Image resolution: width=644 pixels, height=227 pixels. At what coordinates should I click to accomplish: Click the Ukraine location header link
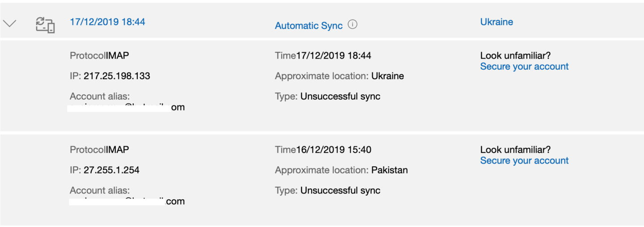click(496, 21)
